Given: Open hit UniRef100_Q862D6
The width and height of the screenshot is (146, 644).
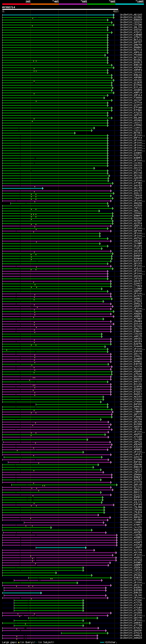Looking at the screenshot, I should tap(131, 203).
